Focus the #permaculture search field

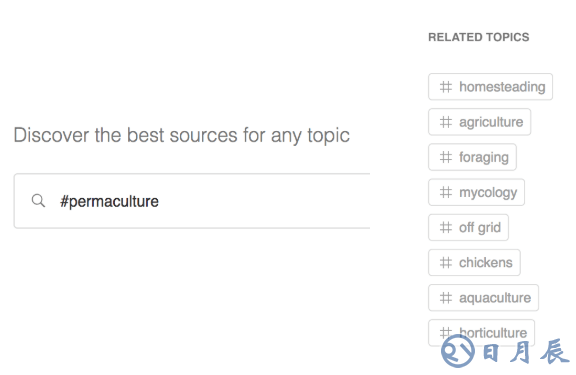pos(192,201)
